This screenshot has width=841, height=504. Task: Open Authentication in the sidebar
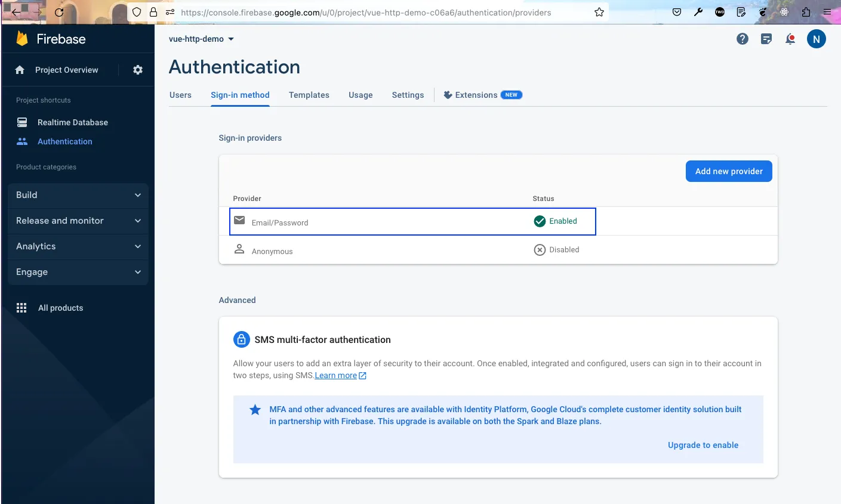(65, 141)
